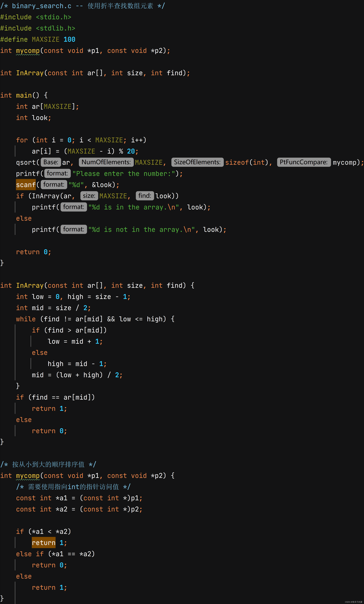Viewport: 364px width, 604px height.
Task: Click the #define MAXSIZE 100 line
Action: [38, 39]
